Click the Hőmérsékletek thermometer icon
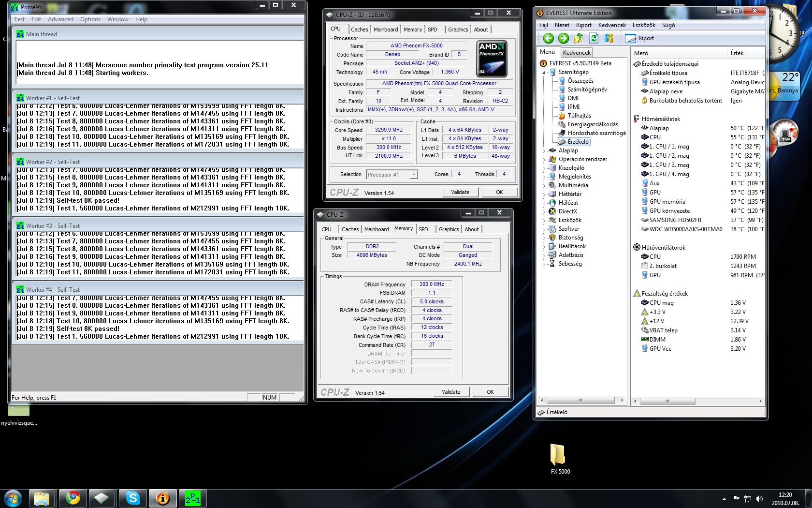This screenshot has height=508, width=812. (x=637, y=119)
